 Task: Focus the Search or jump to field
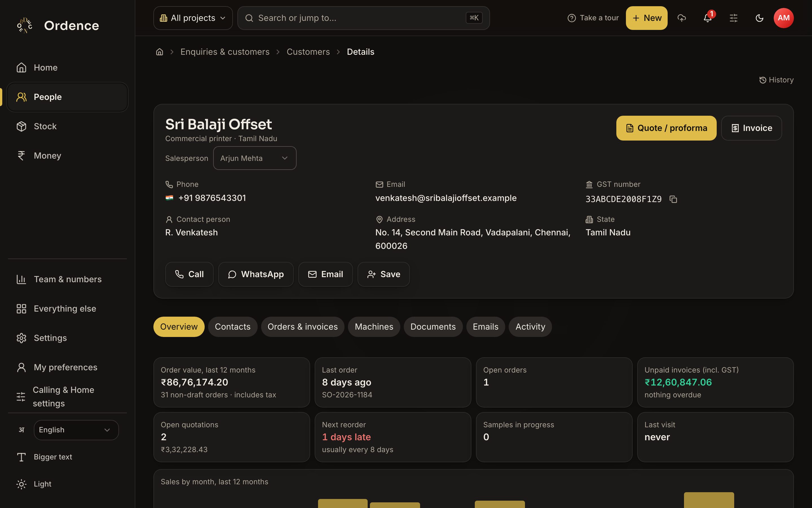[363, 18]
